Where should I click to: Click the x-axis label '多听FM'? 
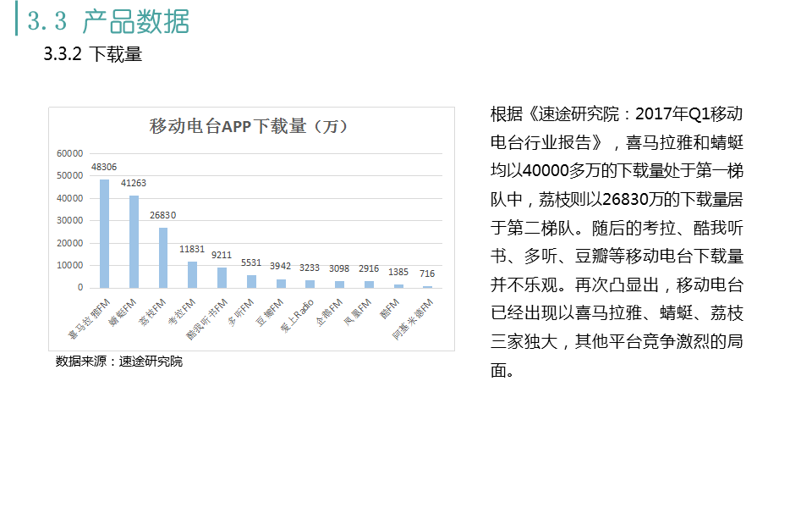click(241, 312)
